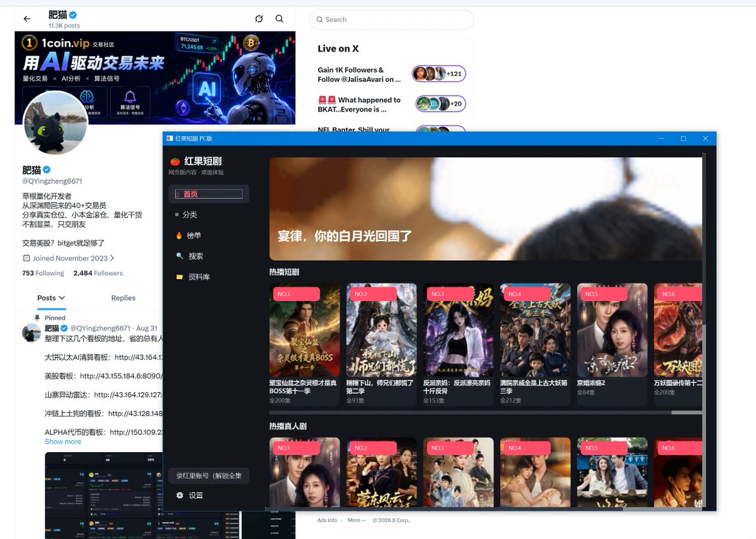Open the 肥猫 profile avatar picture
The width and height of the screenshot is (756, 539).
55,123
